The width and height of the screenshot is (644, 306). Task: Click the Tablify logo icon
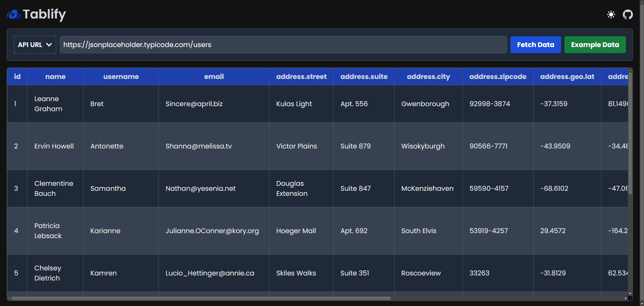[14, 14]
